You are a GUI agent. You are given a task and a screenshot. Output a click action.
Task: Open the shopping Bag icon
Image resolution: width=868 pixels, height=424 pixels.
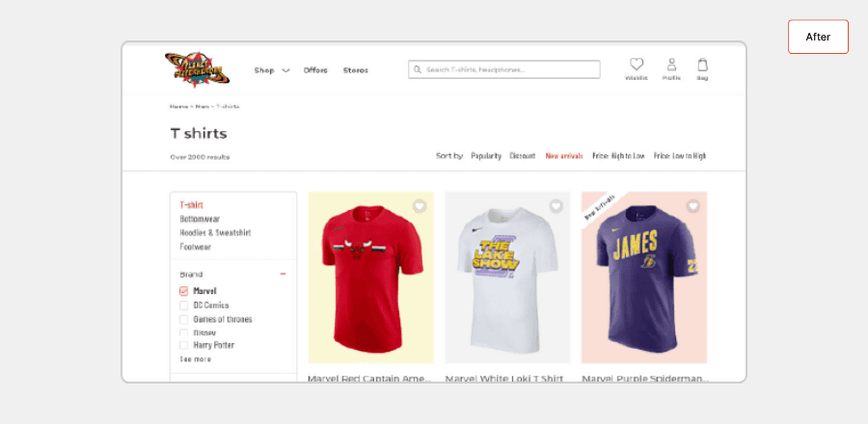pyautogui.click(x=702, y=65)
